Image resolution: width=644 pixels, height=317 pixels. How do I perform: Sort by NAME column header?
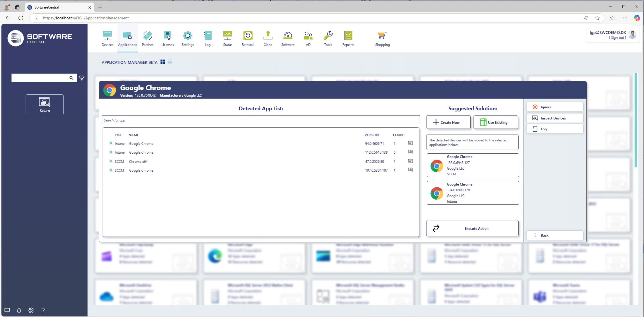(133, 135)
